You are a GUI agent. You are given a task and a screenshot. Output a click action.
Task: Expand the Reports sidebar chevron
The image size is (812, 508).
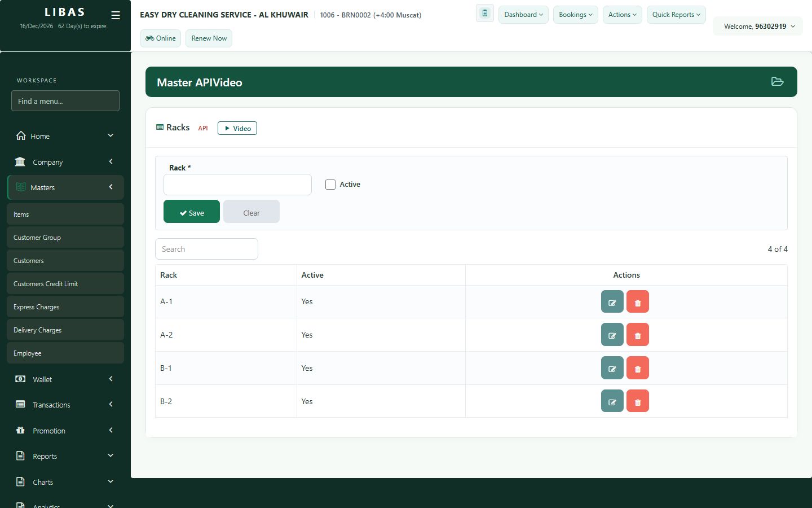111,456
